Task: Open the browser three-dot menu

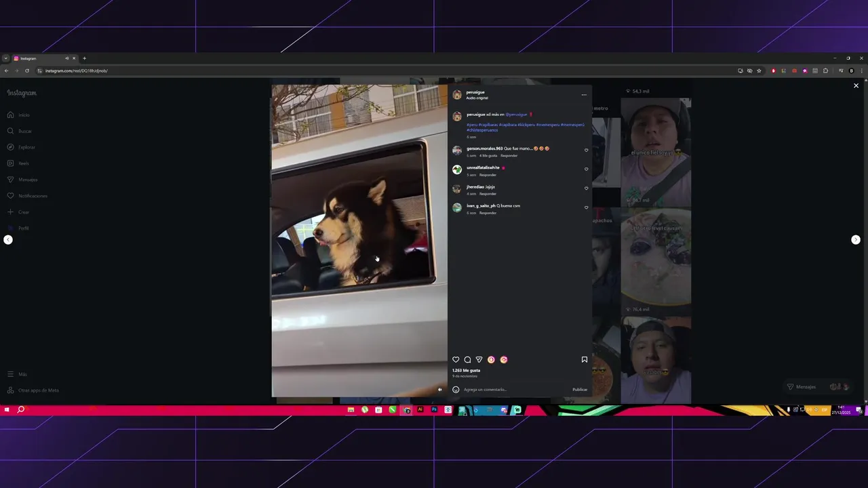Action: pyautogui.click(x=862, y=70)
